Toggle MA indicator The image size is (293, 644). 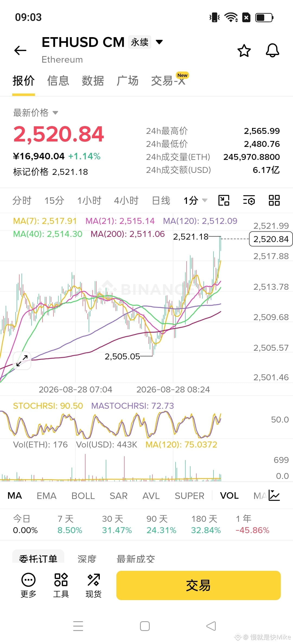(x=15, y=495)
